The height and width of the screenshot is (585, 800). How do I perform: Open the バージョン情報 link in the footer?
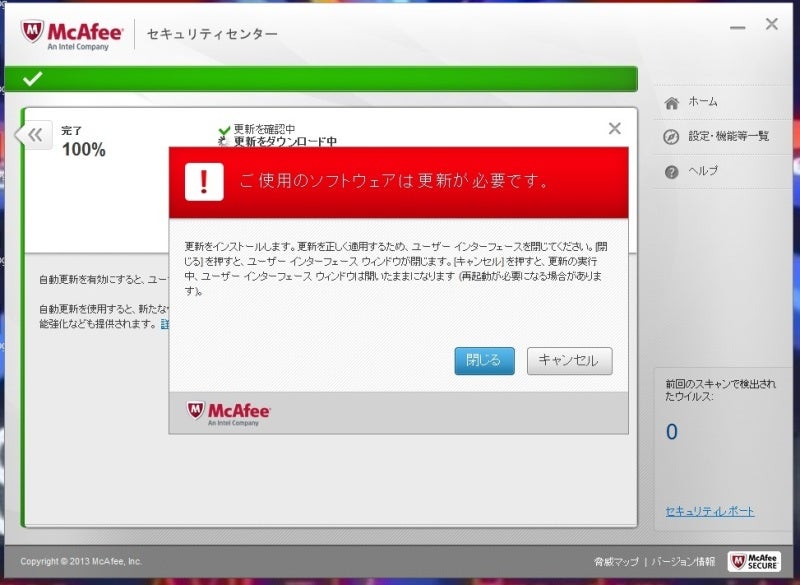683,562
